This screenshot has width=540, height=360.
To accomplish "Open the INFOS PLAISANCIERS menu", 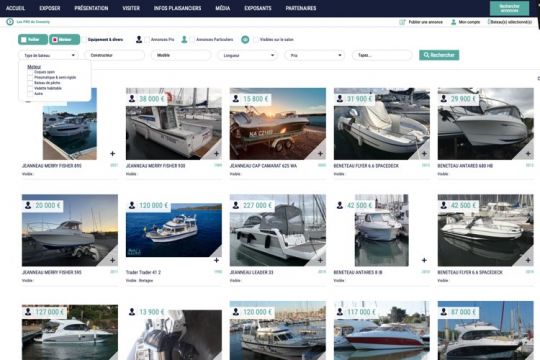I will [177, 8].
